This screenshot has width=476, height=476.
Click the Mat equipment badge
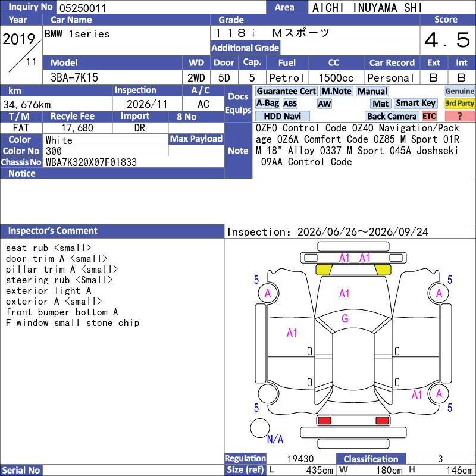381,104
